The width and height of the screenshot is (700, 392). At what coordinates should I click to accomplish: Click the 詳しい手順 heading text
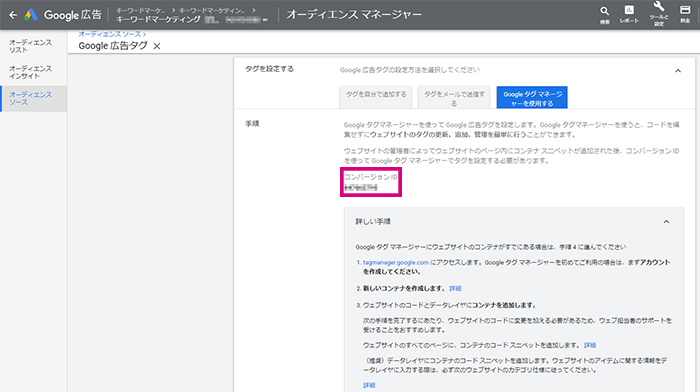(x=373, y=221)
